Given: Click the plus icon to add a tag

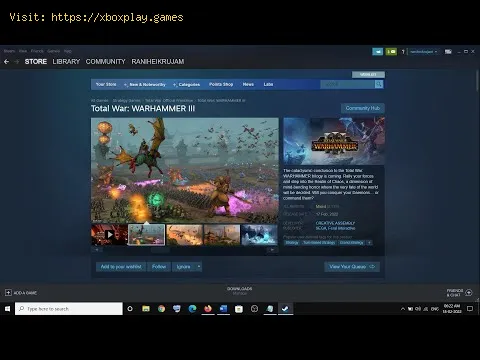Looking at the screenshot, I should [369, 243].
